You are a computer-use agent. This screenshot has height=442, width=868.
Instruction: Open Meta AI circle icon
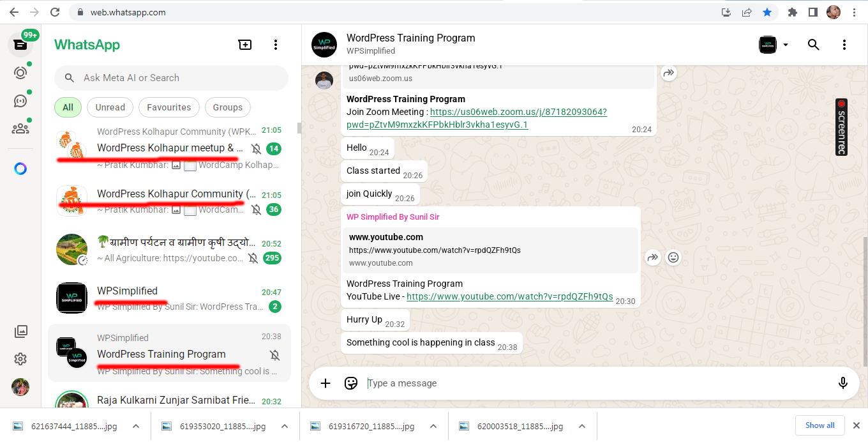[20, 169]
